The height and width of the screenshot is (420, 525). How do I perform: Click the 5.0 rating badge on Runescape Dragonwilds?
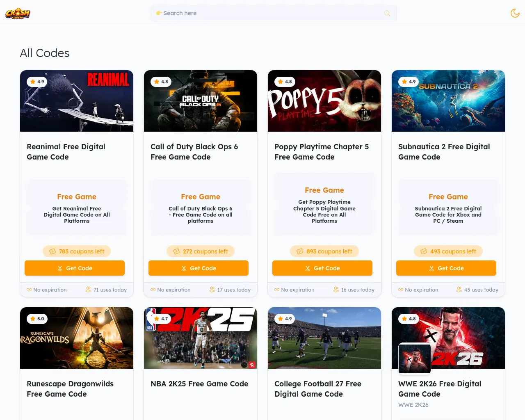(37, 319)
